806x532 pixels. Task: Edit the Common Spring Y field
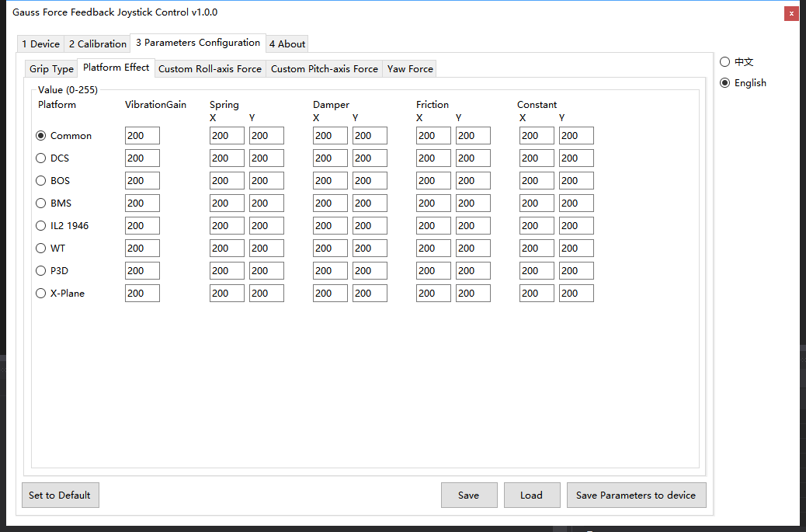click(x=266, y=136)
